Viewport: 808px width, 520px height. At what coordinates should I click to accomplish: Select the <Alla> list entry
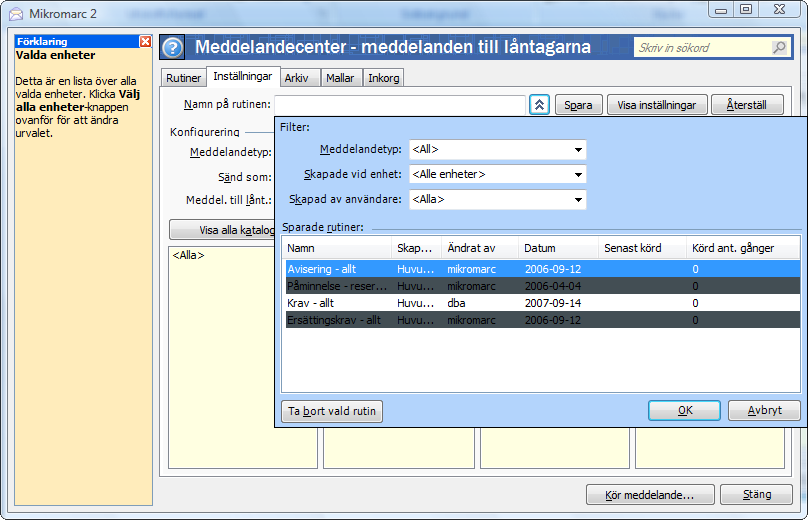point(189,255)
